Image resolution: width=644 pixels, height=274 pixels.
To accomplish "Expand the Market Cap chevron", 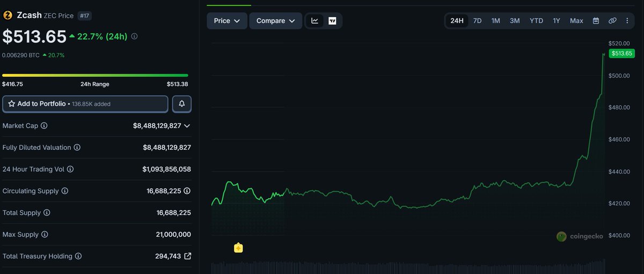I will (187, 126).
